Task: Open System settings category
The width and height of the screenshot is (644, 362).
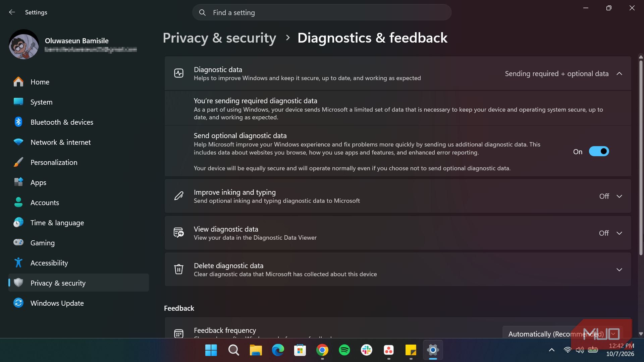Action: click(78, 102)
